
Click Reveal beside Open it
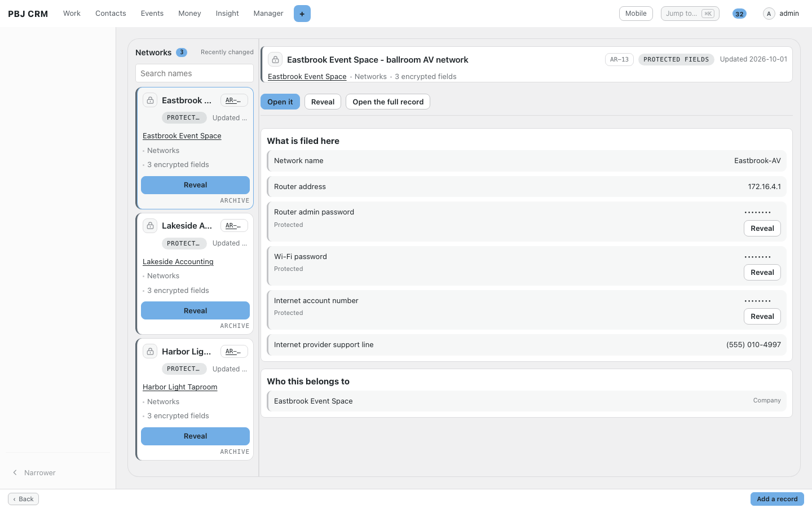(x=323, y=102)
